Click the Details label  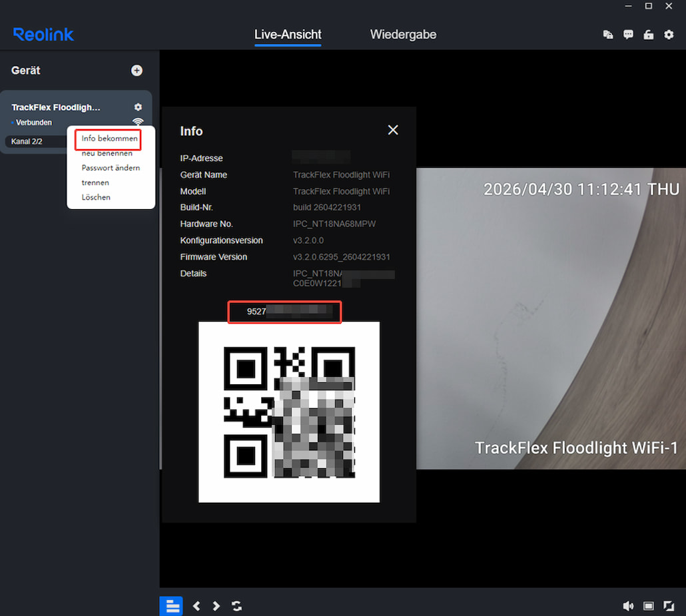click(193, 274)
